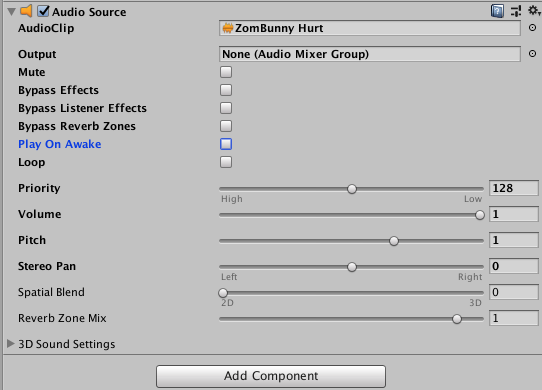The image size is (542, 390).
Task: Toggle the Play On Awake checkbox
Action: (226, 144)
